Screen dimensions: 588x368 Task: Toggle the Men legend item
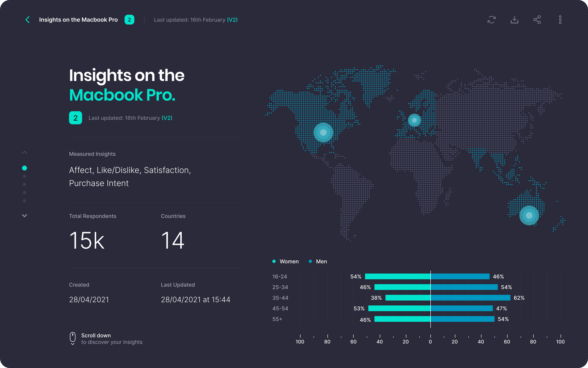[318, 261]
